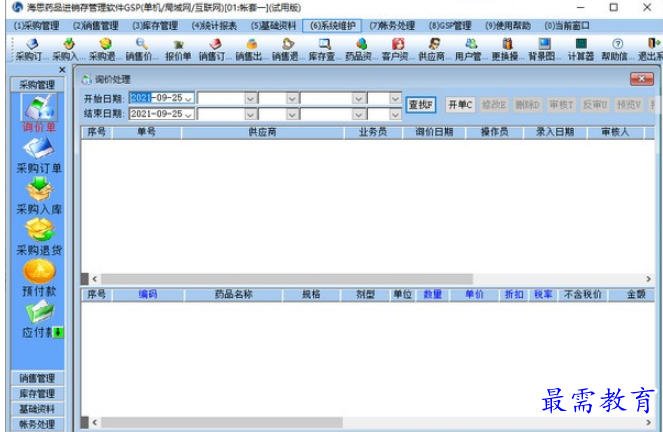This screenshot has height=432, width=663.
Task: Open the (0)当前窗口 menu
Action: pyautogui.click(x=567, y=26)
